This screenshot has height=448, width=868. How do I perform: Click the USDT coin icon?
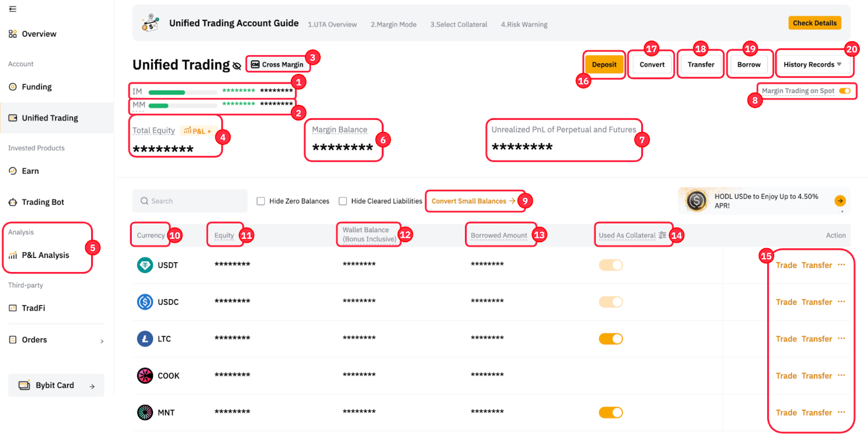click(x=145, y=265)
